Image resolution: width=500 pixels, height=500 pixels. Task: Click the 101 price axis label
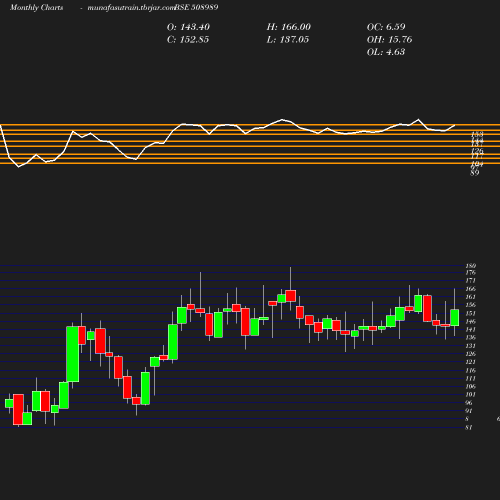pos(470,394)
